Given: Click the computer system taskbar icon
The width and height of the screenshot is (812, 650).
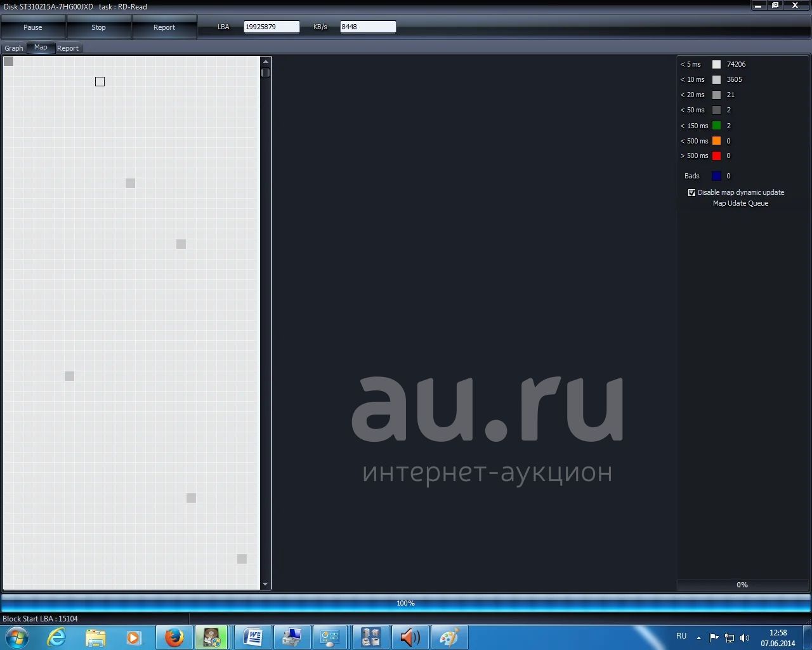Looking at the screenshot, I should [x=292, y=637].
